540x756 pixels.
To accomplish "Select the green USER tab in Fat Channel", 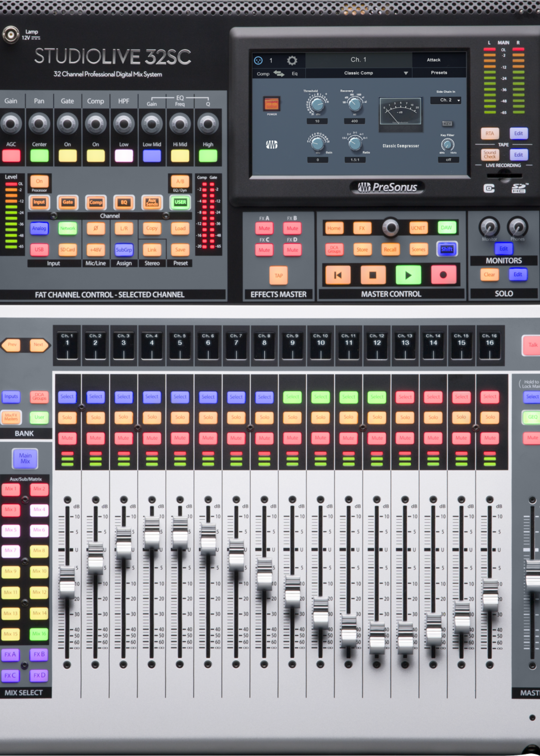I will tap(180, 202).
